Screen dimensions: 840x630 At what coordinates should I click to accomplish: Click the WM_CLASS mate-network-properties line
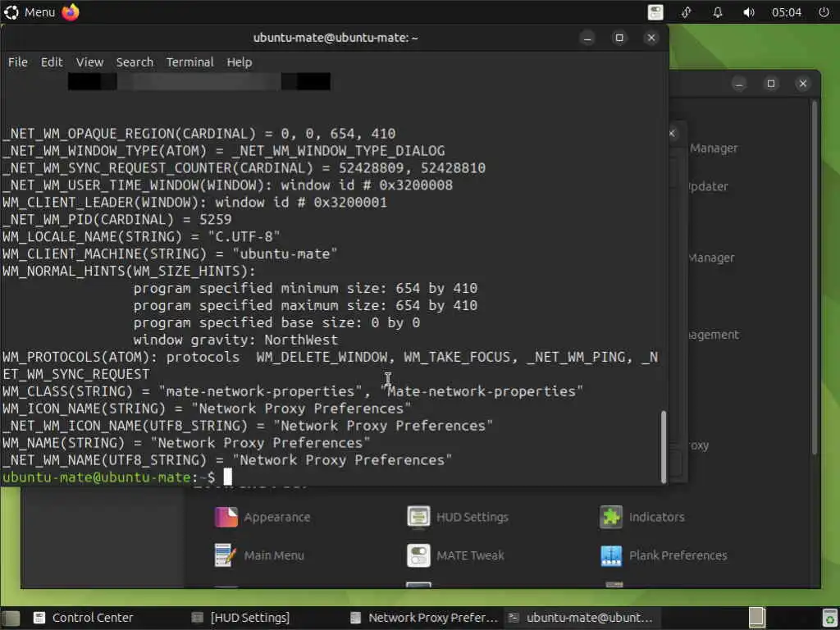293,391
